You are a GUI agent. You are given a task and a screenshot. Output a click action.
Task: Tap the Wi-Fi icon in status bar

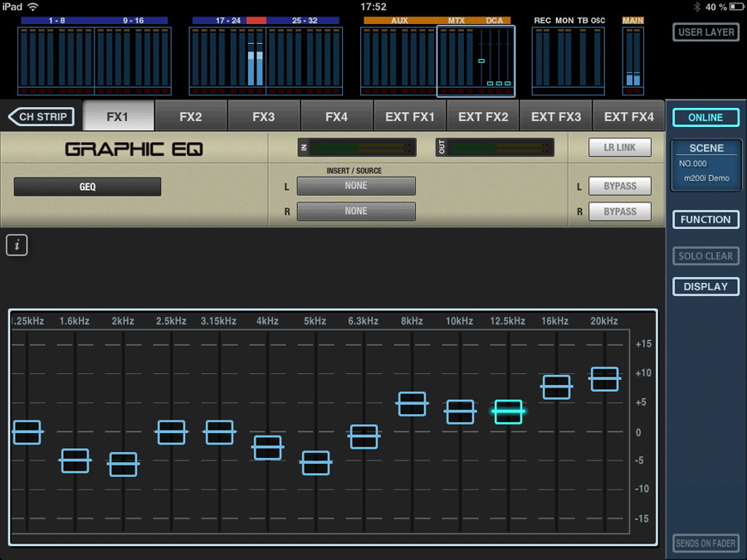click(33, 7)
